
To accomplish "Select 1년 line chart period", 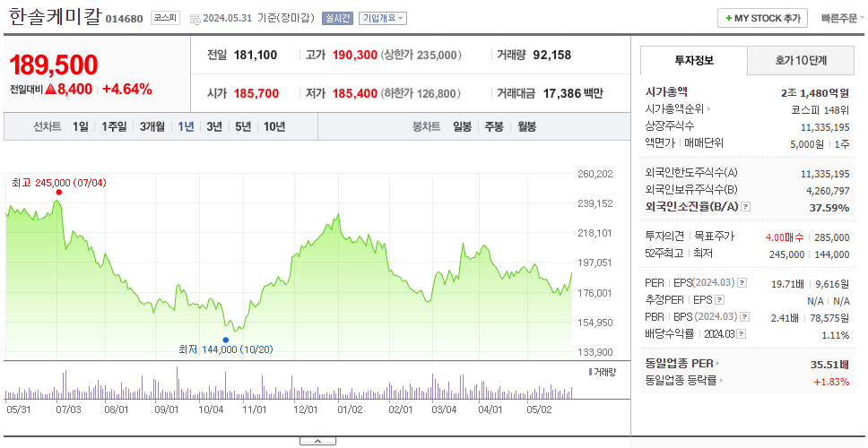I will [186, 126].
